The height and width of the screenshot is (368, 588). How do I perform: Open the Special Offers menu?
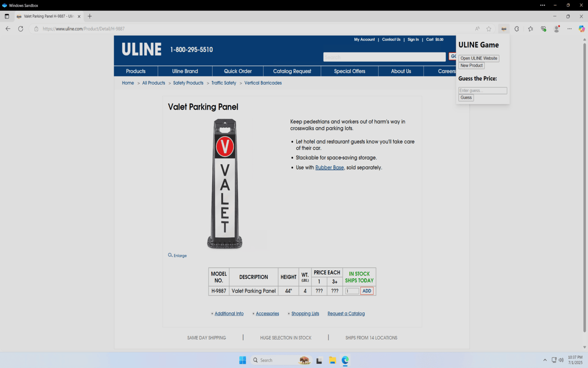point(350,71)
